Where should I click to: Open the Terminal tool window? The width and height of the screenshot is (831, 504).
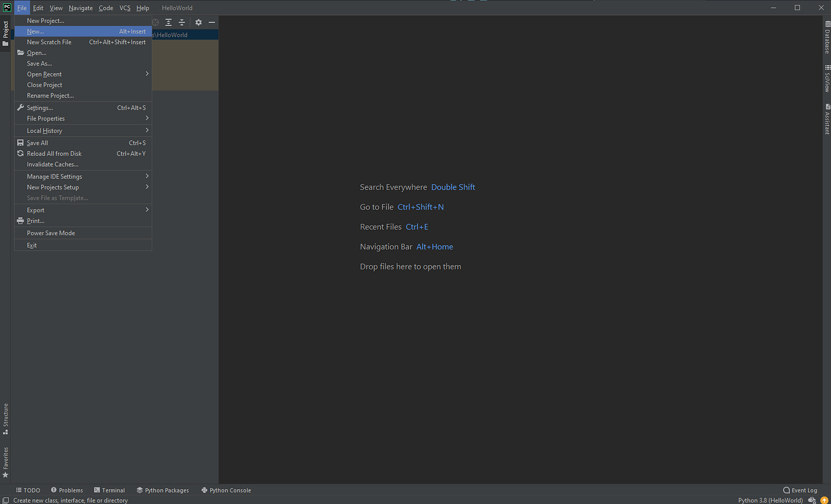109,490
